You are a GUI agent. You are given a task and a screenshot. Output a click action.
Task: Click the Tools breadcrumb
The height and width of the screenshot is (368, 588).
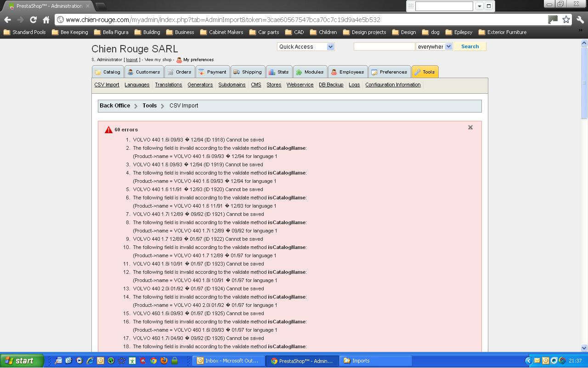click(x=149, y=106)
